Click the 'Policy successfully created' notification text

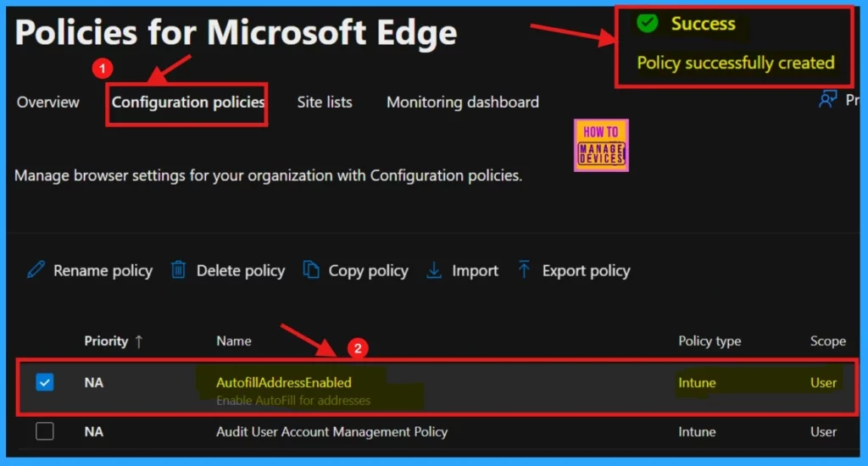click(736, 63)
